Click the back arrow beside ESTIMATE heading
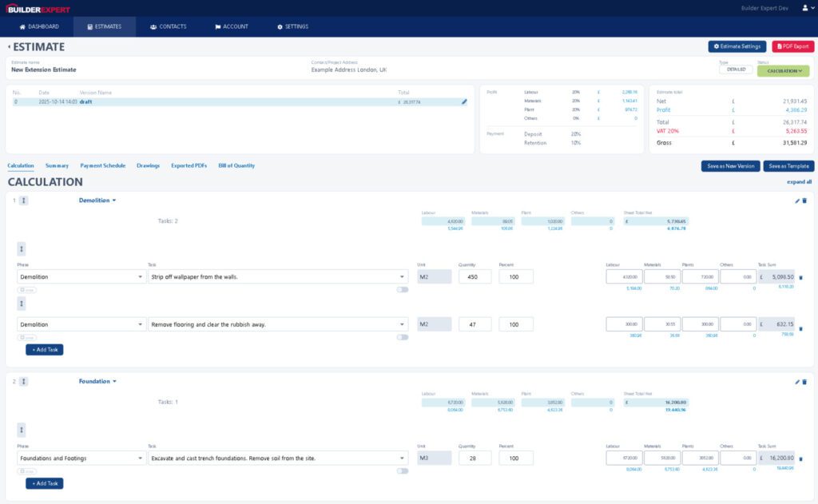 pos(9,47)
